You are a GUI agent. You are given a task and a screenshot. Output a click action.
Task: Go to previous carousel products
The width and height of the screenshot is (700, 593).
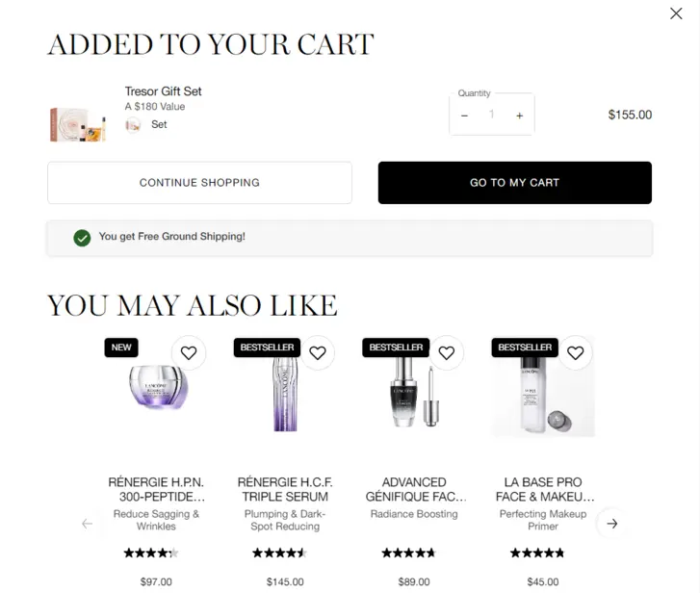click(x=88, y=524)
